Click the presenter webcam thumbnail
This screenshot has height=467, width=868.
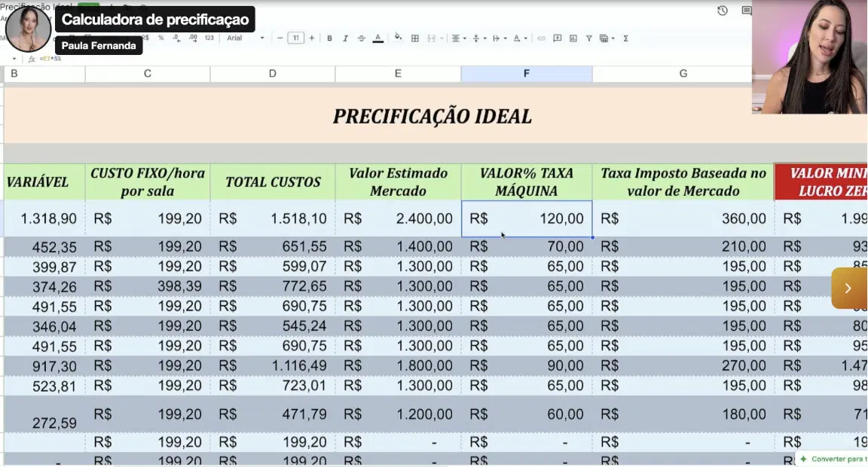point(809,57)
